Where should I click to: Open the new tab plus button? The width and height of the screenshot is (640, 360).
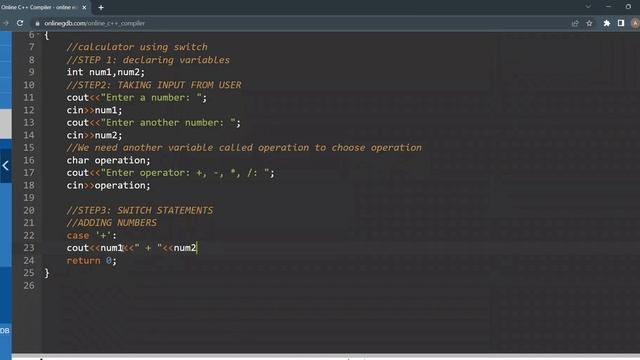(x=101, y=7)
